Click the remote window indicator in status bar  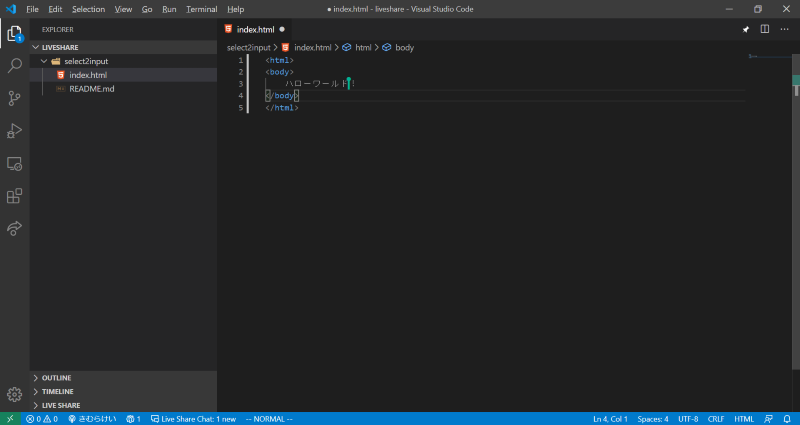tap(10, 419)
